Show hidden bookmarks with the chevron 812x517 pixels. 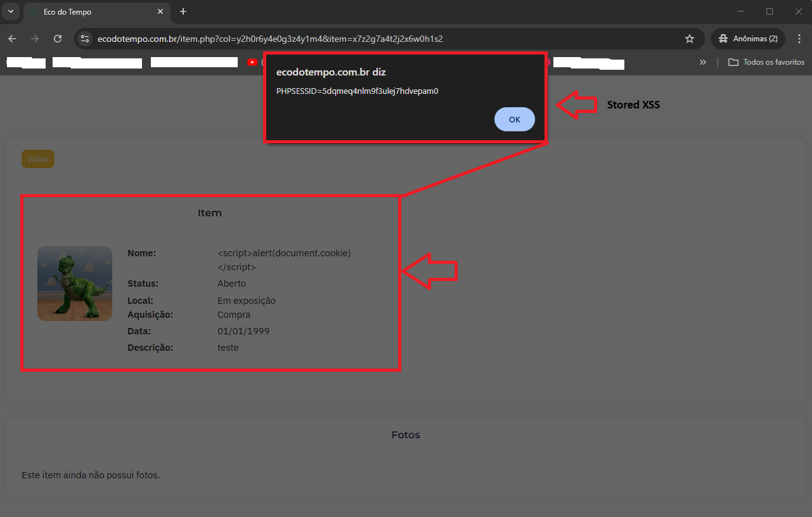pyautogui.click(x=703, y=62)
